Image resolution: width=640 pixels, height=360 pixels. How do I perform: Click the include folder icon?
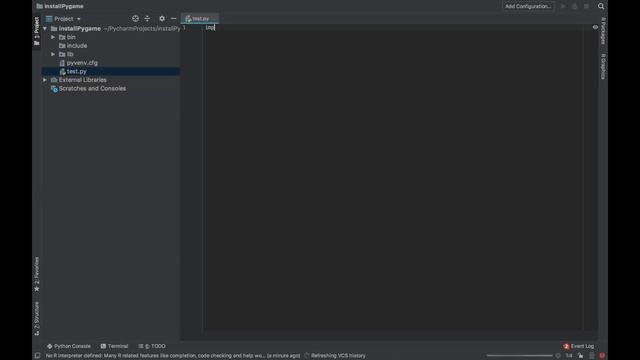[x=62, y=46]
